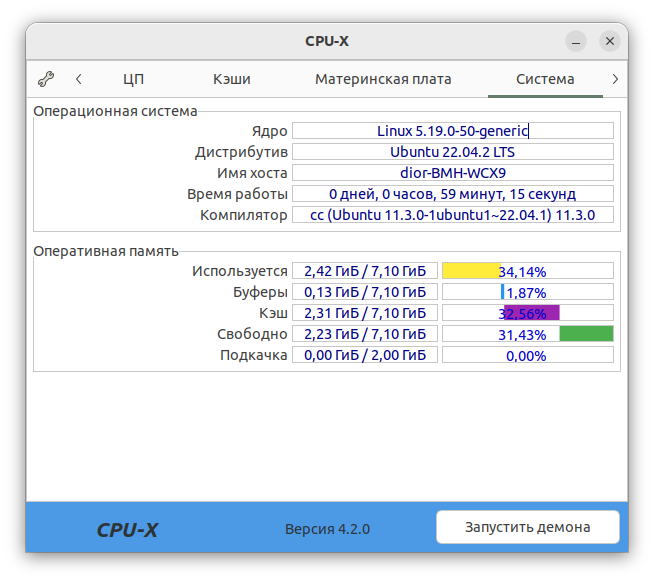Screen dimensions: 654x581
Task: Close the CPU-X window
Action: point(609,41)
